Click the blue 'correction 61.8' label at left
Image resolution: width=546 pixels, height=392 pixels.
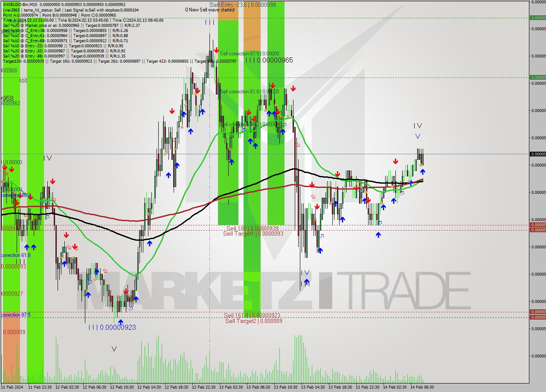click(x=15, y=255)
